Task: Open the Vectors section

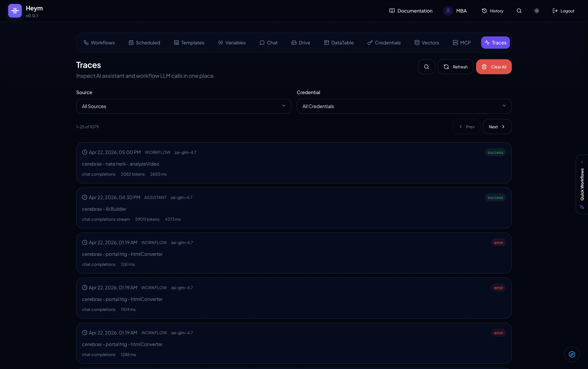Action: pos(427,42)
